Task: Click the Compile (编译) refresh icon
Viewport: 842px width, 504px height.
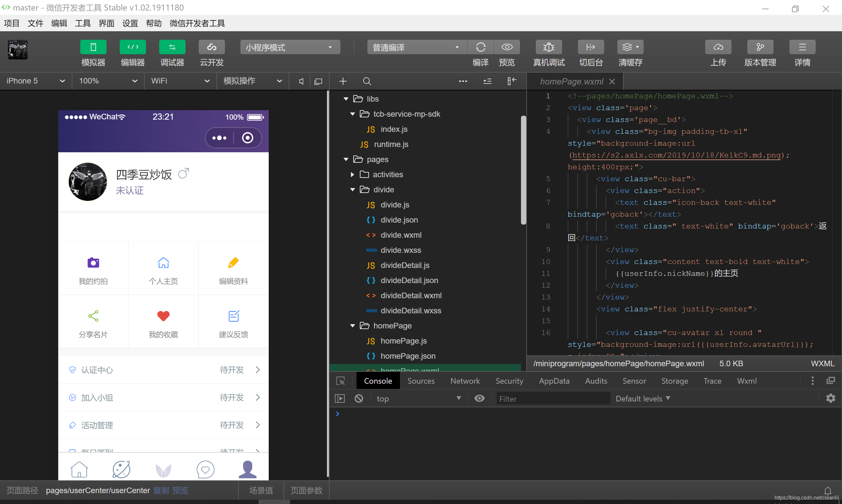Action: click(x=481, y=47)
